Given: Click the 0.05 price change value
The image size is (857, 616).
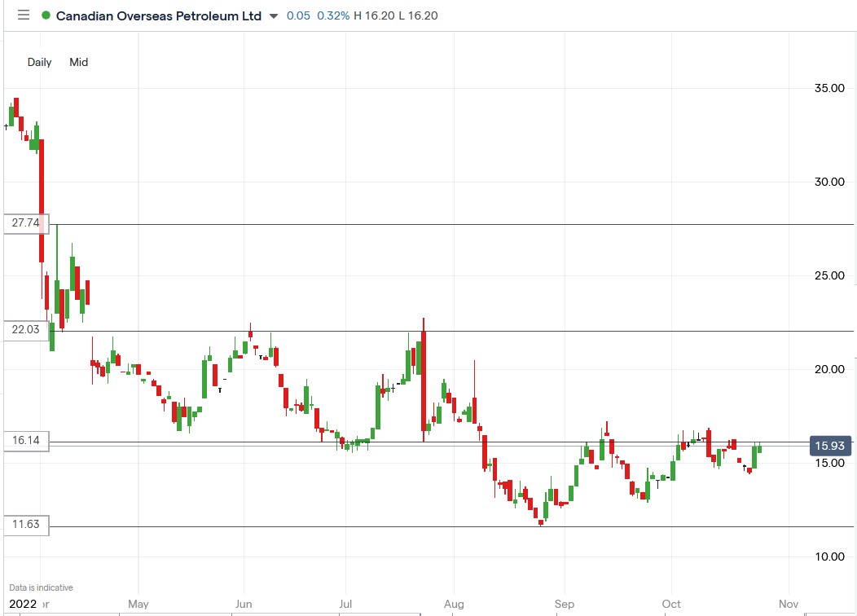Looking at the screenshot, I should tap(299, 15).
